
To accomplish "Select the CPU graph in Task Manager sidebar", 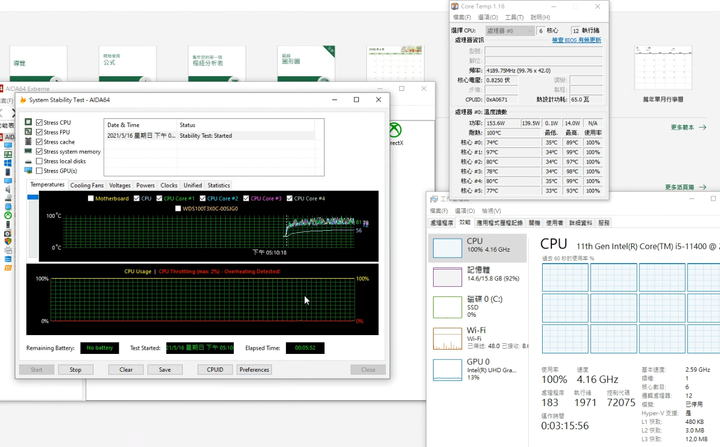I will pos(478,248).
